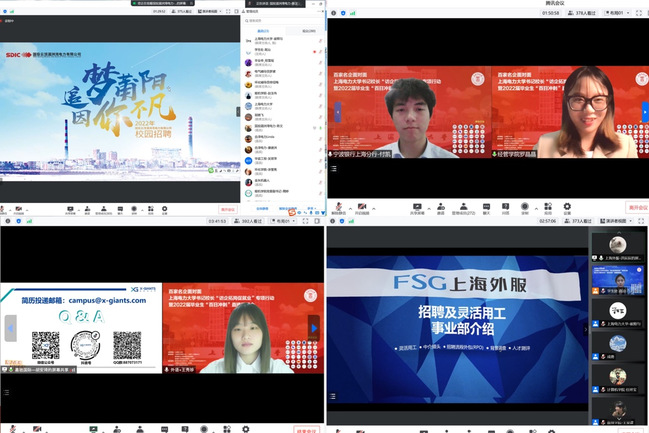Open manage members in top-left meeting toolbar
The image size is (649, 433).
pos(103,209)
